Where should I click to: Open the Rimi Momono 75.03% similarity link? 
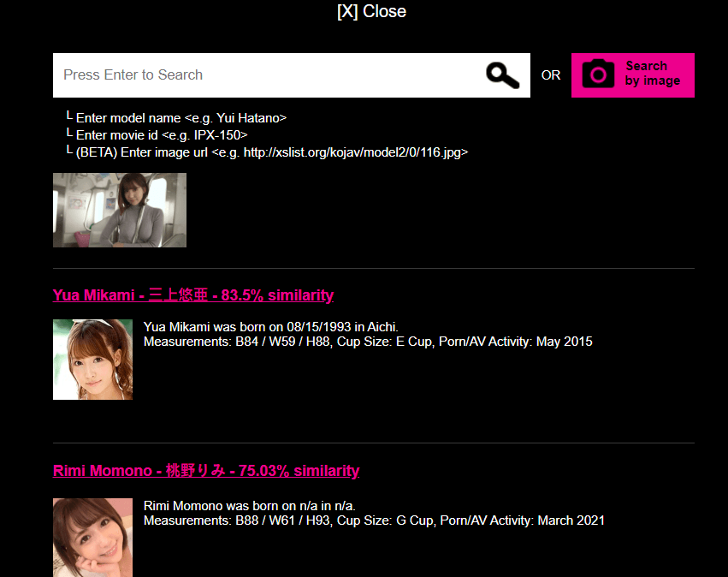point(205,471)
